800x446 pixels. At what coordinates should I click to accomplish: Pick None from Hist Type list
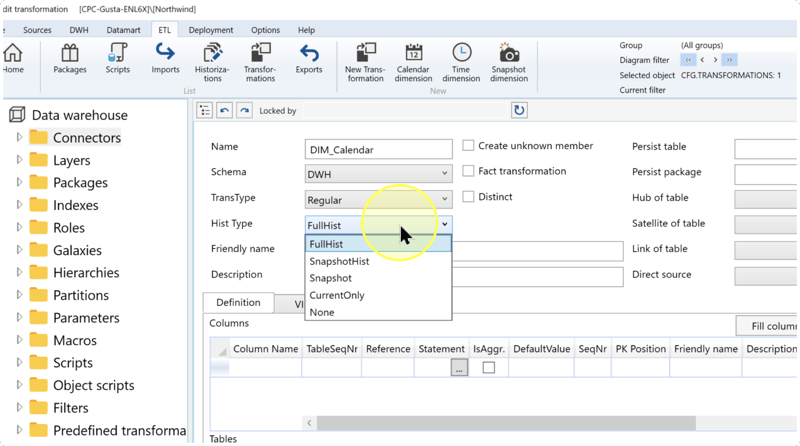[378, 312]
